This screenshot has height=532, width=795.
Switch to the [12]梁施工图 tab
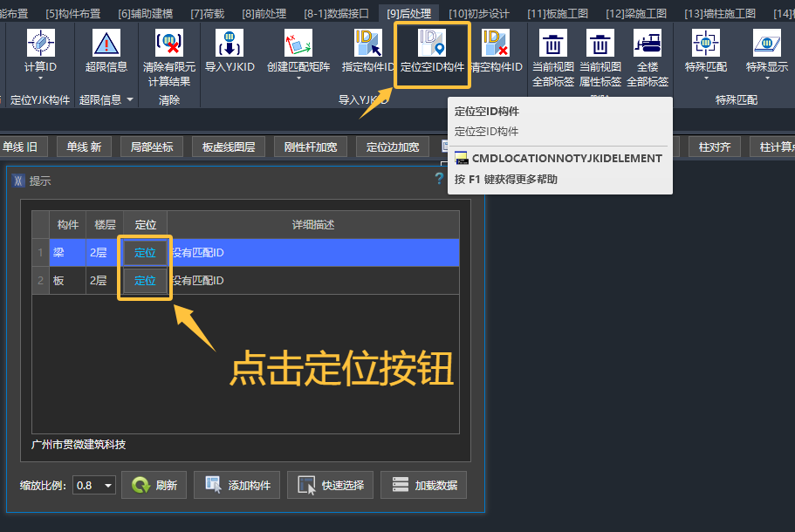[636, 13]
